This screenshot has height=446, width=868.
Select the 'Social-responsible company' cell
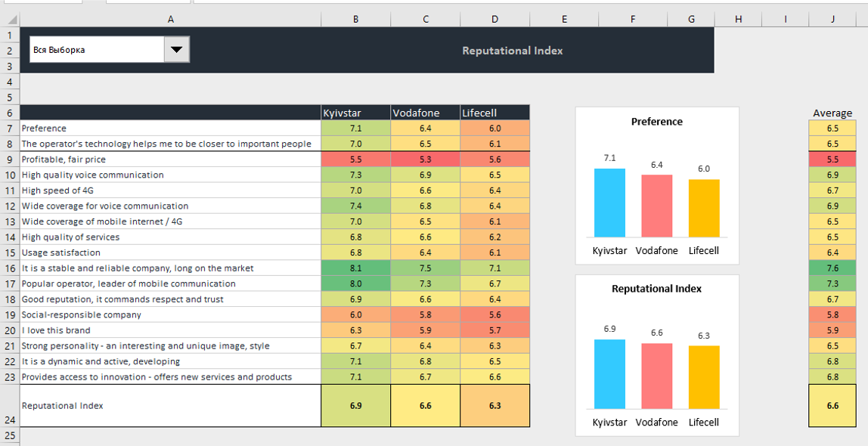[171, 314]
